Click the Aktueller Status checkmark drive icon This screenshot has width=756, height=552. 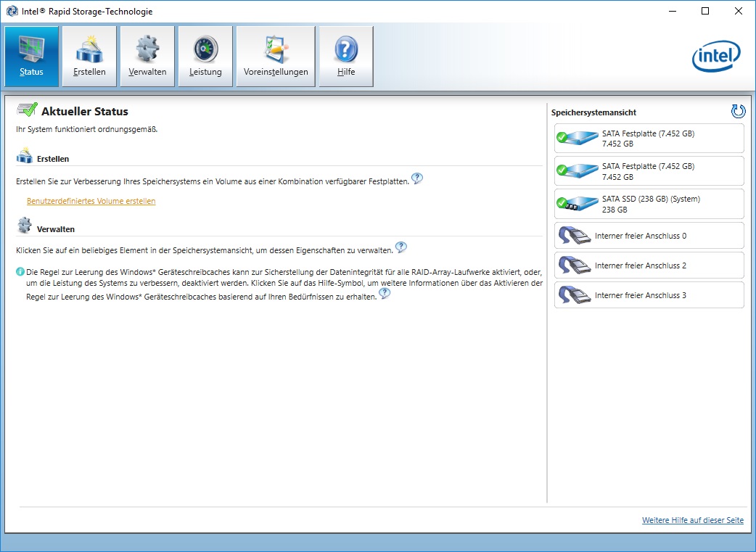click(27, 110)
